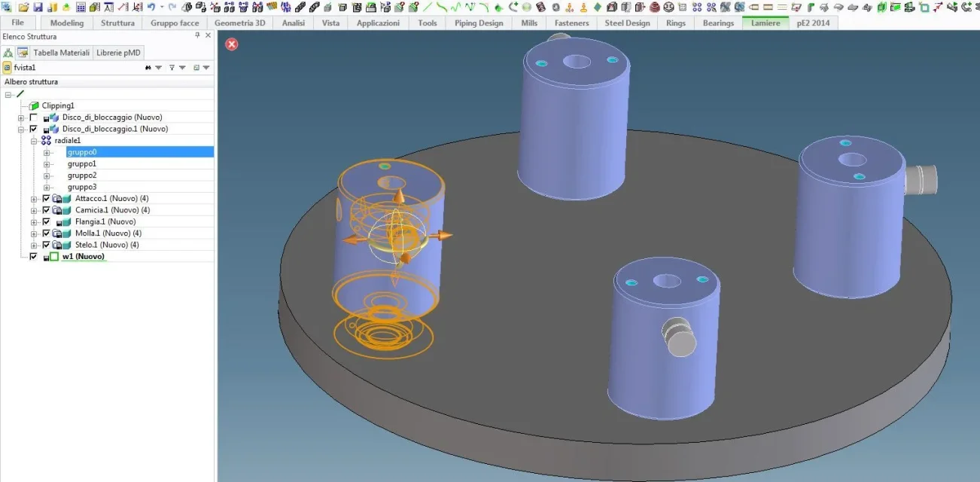Click the structure tree icon tab
Viewport: 980px width, 482px height.
(x=8, y=53)
